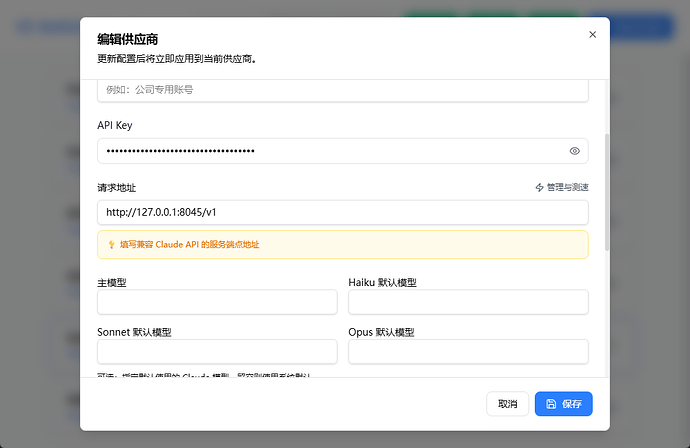Click the 取消 cancel button
The image size is (690, 448).
[507, 404]
